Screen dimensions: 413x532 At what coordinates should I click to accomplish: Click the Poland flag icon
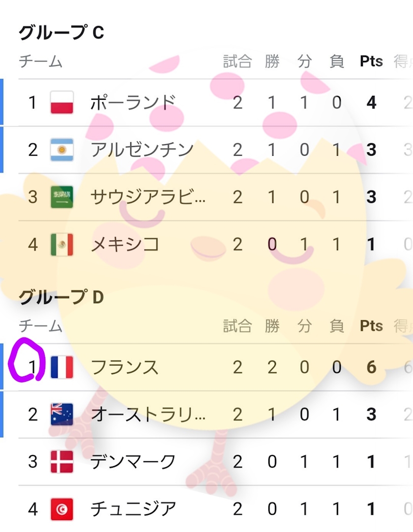[x=62, y=103]
